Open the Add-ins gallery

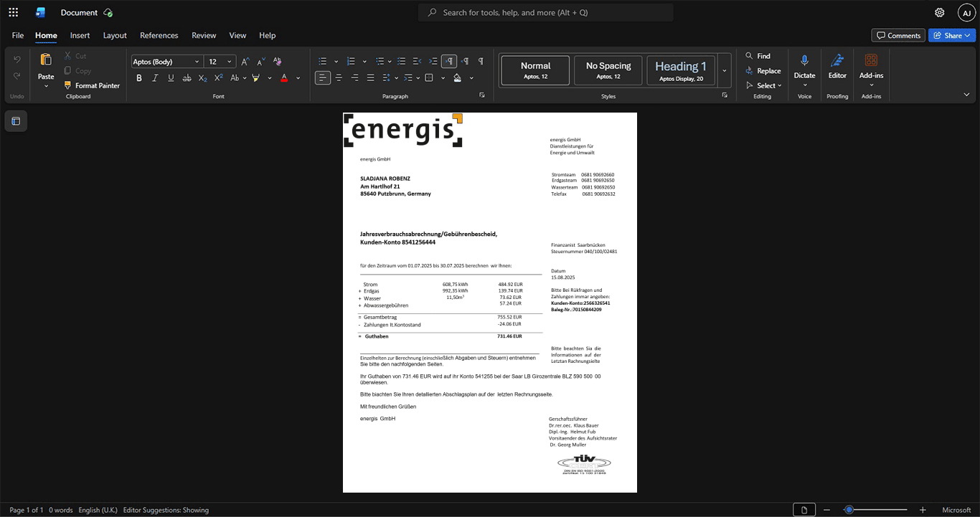point(871,70)
